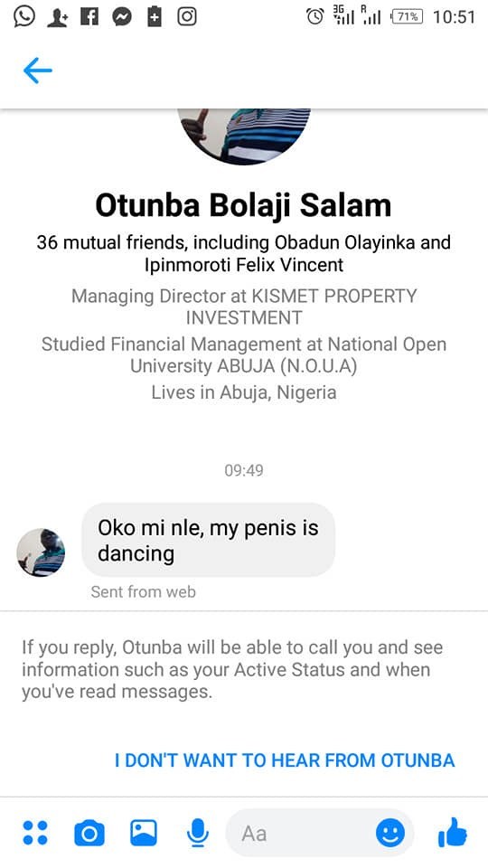The width and height of the screenshot is (488, 868).
Task: Tap the alarm clock status icon
Action: click(315, 16)
